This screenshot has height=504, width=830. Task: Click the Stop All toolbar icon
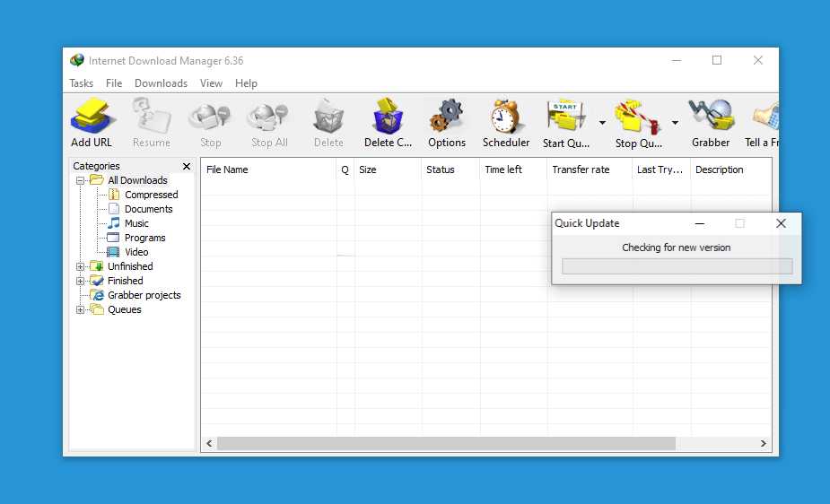coord(269,117)
